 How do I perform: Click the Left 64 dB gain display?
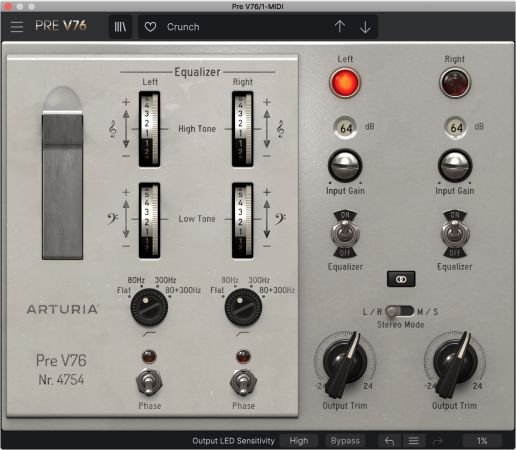pos(346,128)
